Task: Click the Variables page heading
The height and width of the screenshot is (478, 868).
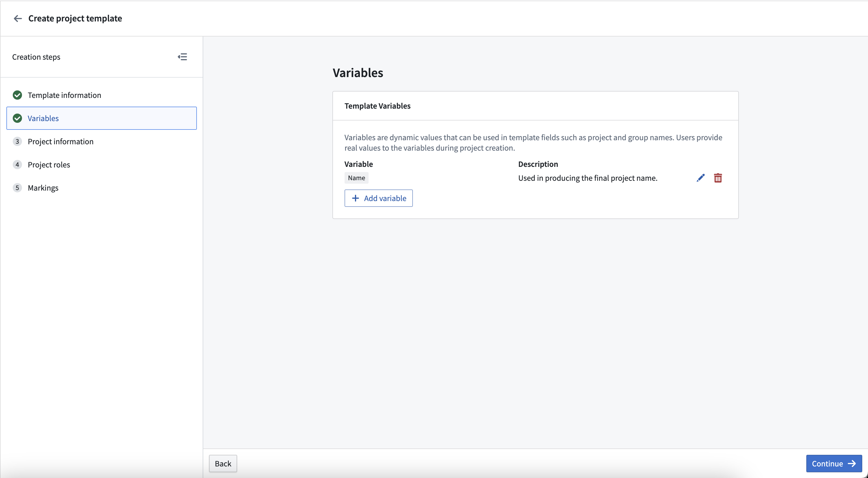Action: click(x=358, y=73)
